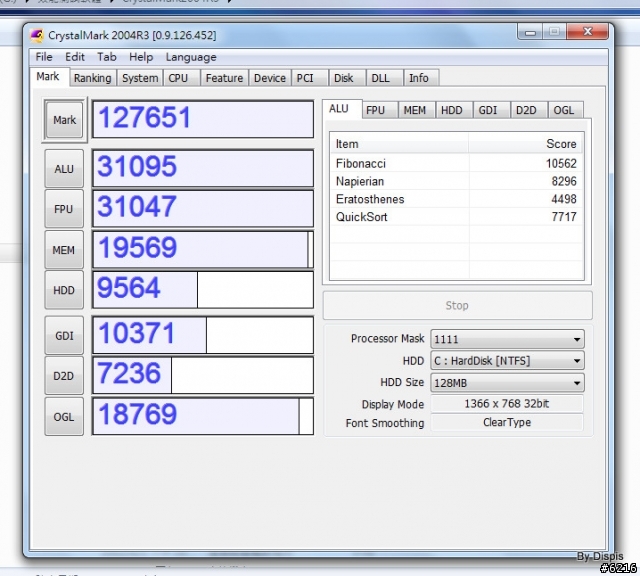
Task: Click the FPU score 31047
Action: coord(203,209)
